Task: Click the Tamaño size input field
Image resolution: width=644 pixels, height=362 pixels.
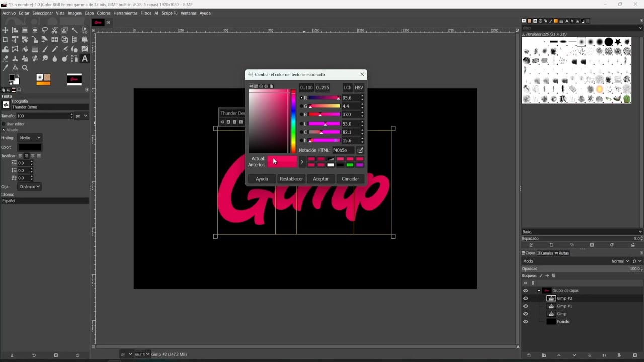Action: point(44,116)
